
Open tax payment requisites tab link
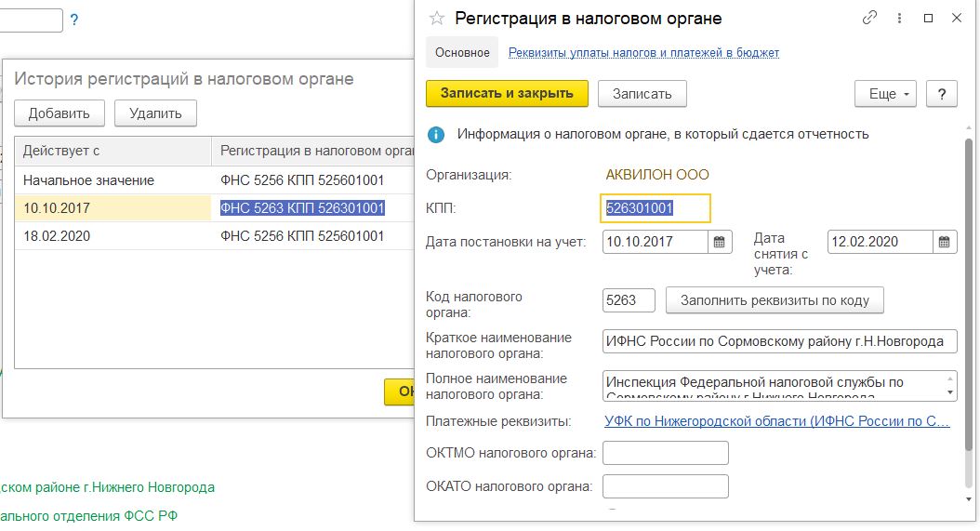[643, 53]
